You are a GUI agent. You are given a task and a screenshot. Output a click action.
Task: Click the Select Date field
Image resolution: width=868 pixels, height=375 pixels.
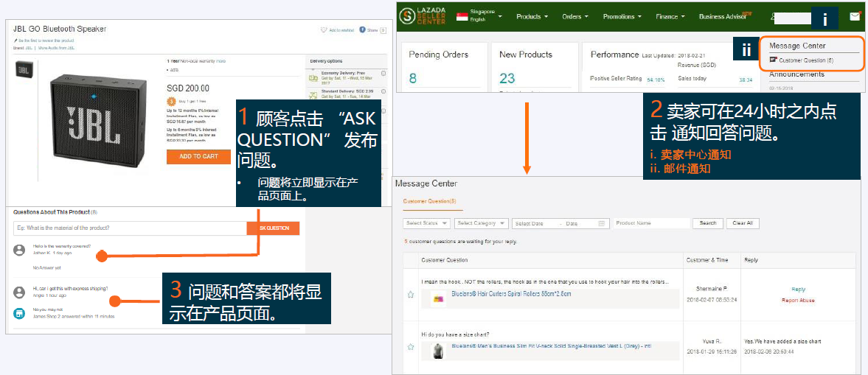[560, 223]
